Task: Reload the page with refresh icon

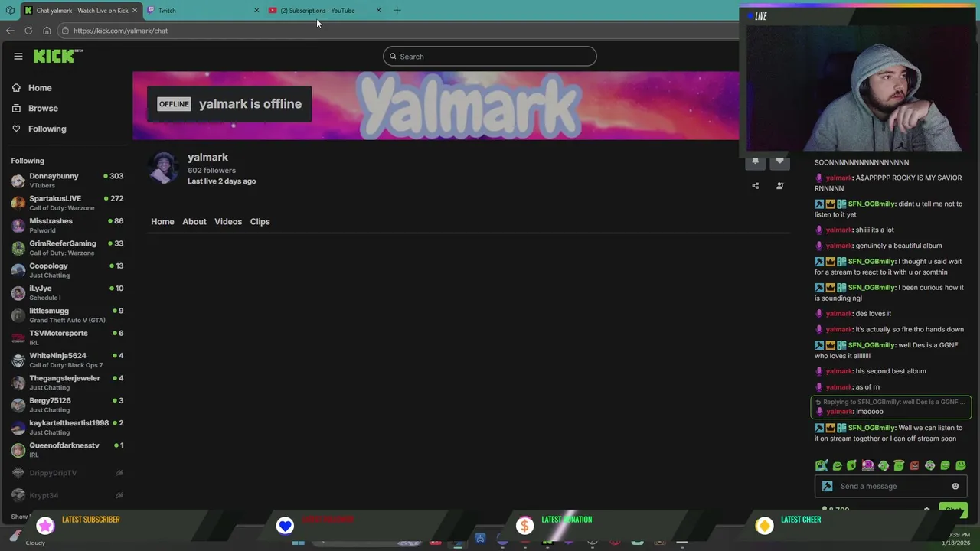Action: pyautogui.click(x=28, y=31)
